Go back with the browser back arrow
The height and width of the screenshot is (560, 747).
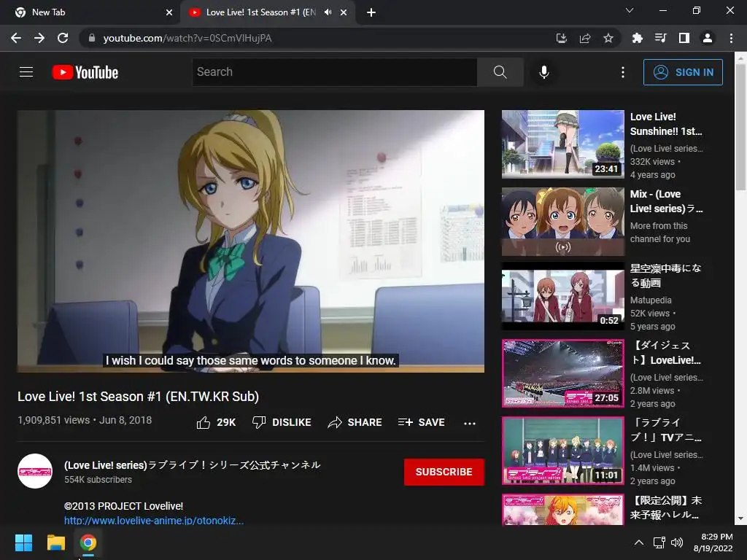[x=16, y=38]
